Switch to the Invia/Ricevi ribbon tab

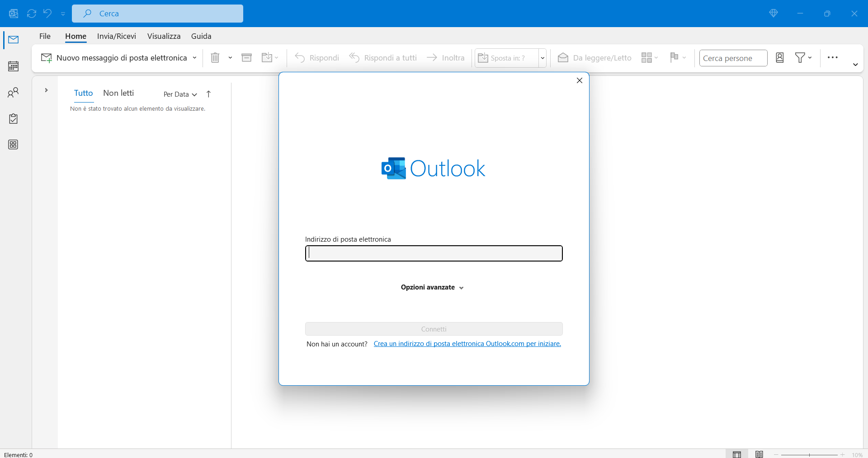click(x=116, y=36)
